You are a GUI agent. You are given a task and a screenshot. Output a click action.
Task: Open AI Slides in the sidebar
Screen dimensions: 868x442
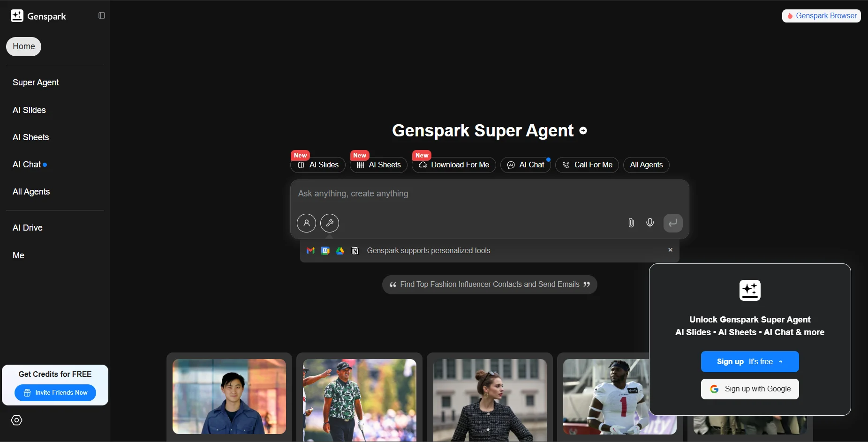click(29, 110)
